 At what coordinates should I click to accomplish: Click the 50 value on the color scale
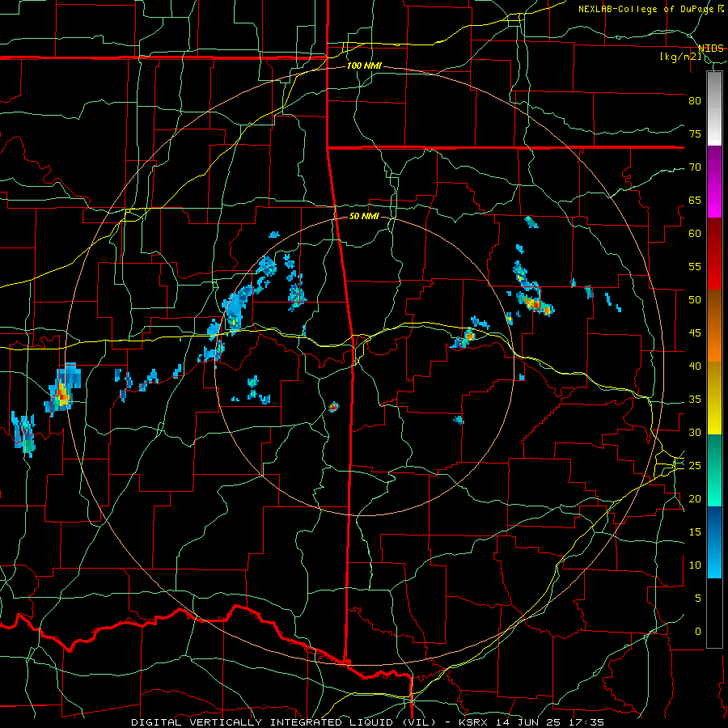click(695, 300)
